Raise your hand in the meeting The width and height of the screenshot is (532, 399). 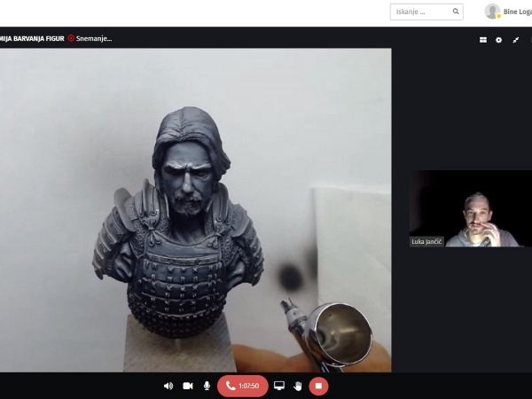tap(298, 386)
